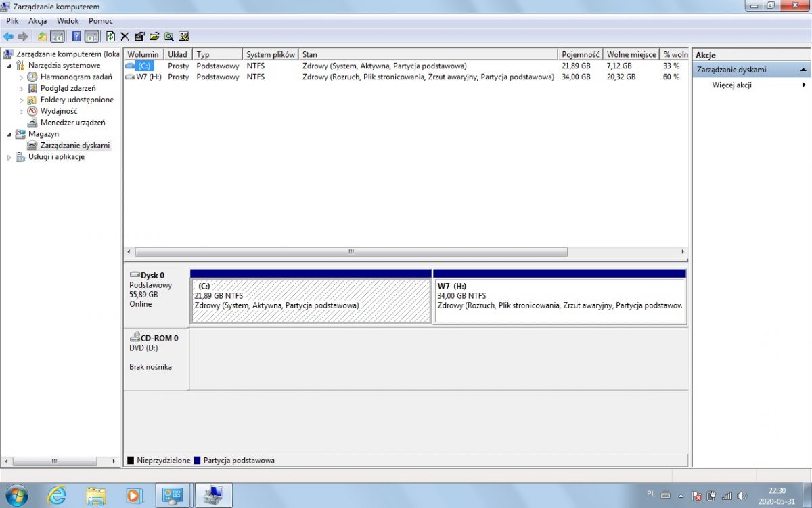Click the tree pane horizontal scrollbar thumb
This screenshot has width=812, height=508.
(54, 461)
